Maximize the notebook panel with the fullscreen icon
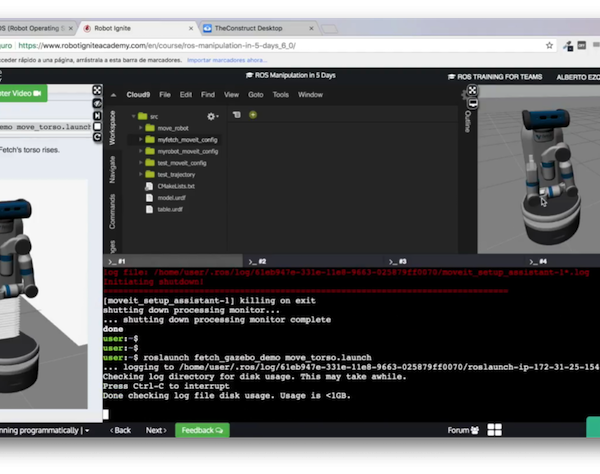 coord(97,90)
